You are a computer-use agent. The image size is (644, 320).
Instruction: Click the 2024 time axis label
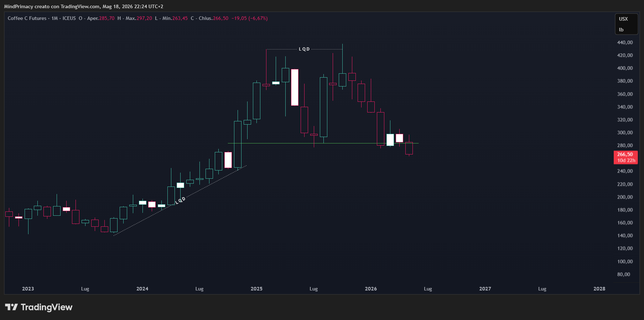(142, 289)
